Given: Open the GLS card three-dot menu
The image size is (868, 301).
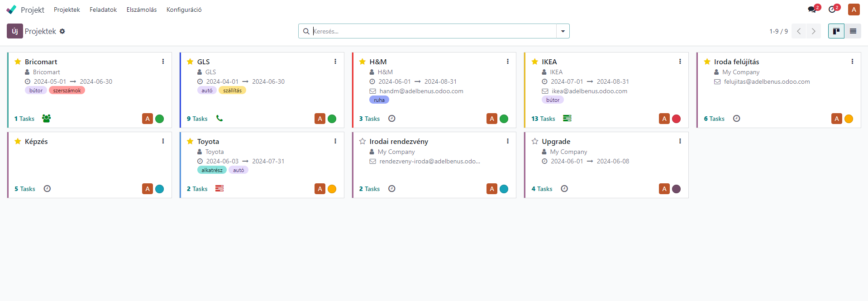Looking at the screenshot, I should coord(335,62).
